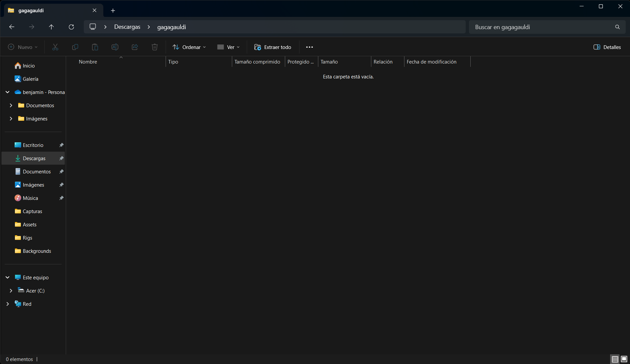
Task: Sort by the Protegido column header
Action: coord(301,62)
